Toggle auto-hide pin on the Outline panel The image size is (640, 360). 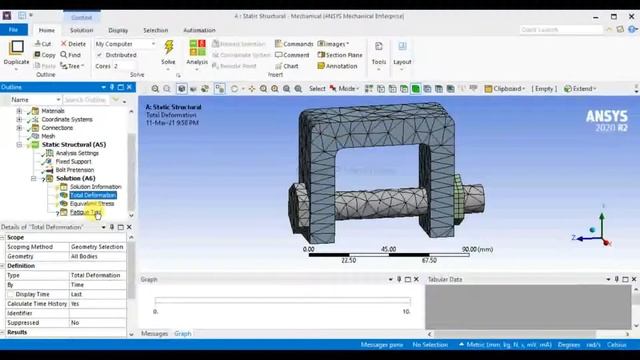(x=112, y=87)
